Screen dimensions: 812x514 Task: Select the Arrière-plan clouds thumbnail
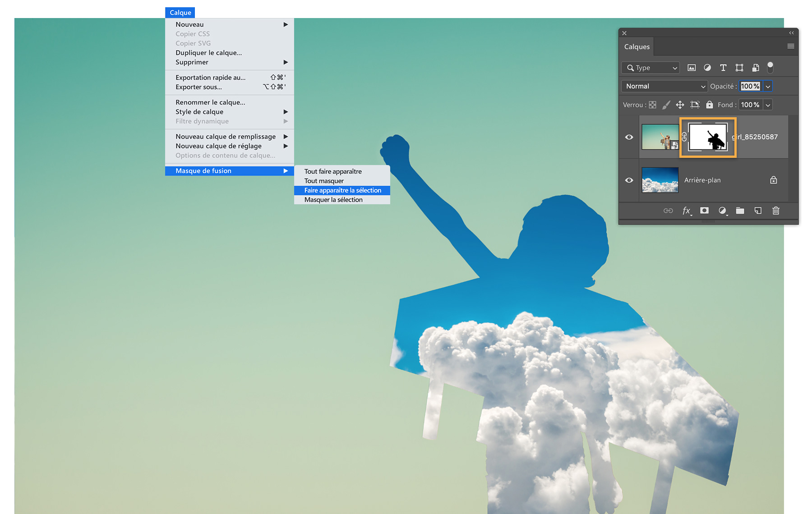tap(660, 180)
